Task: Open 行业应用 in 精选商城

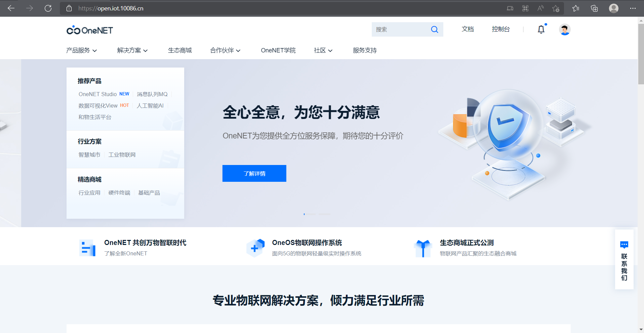Action: (x=89, y=193)
